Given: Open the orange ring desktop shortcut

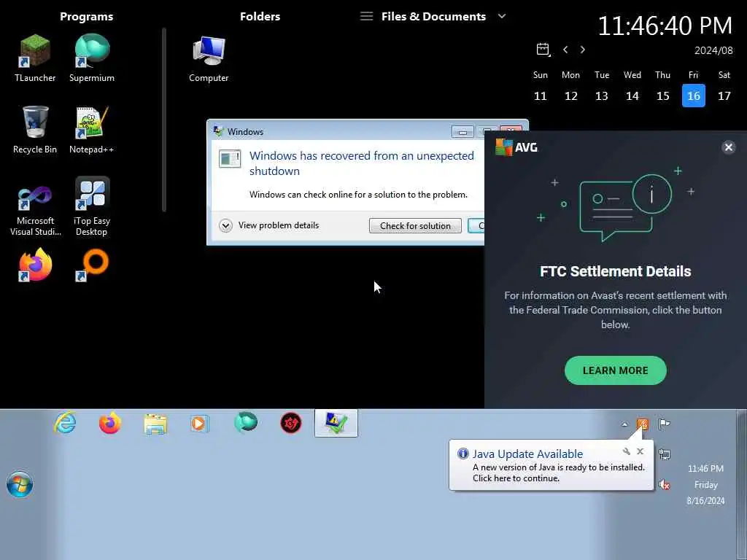Looking at the screenshot, I should (x=91, y=265).
